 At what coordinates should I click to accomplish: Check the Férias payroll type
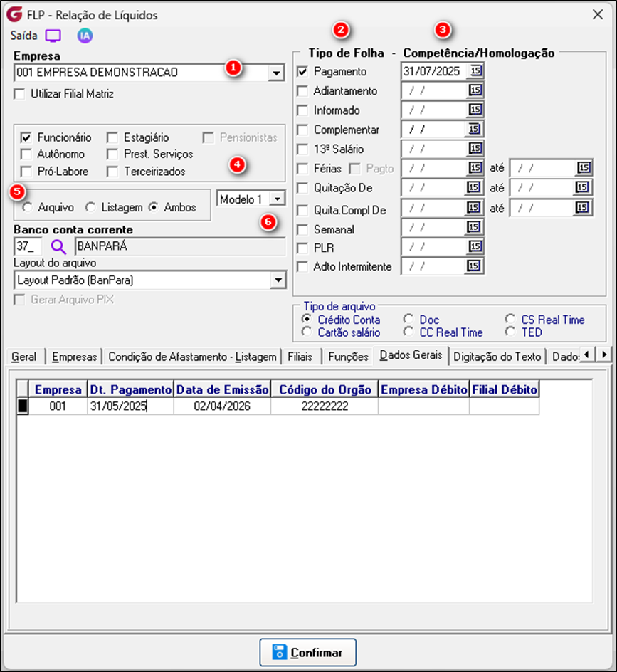tap(302, 169)
